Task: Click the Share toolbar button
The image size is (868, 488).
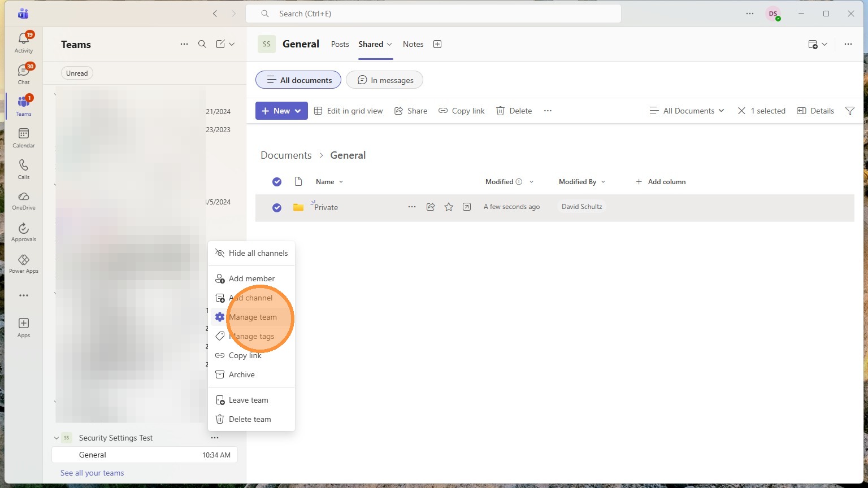Action: (x=411, y=111)
